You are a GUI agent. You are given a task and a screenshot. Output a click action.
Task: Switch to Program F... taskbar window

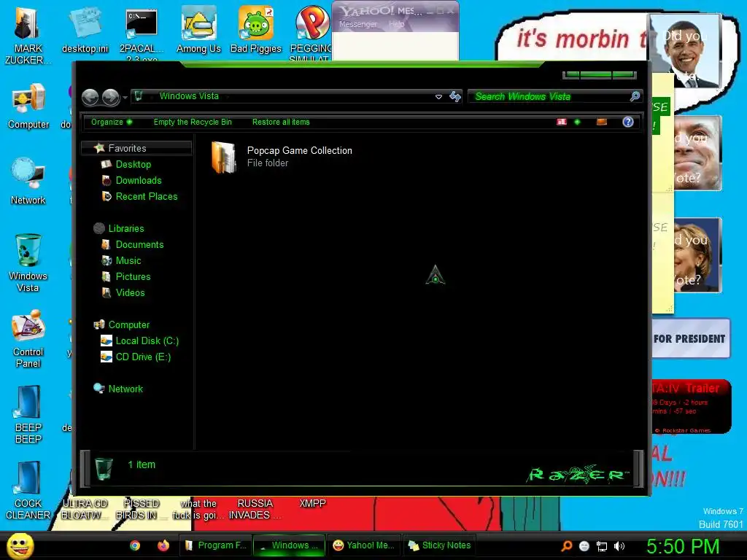215,545
